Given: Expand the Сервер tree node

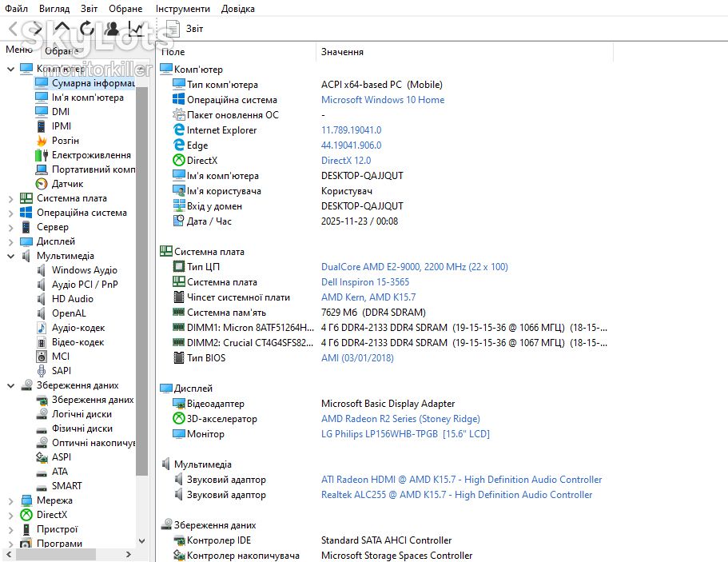Looking at the screenshot, I should click(x=10, y=227).
